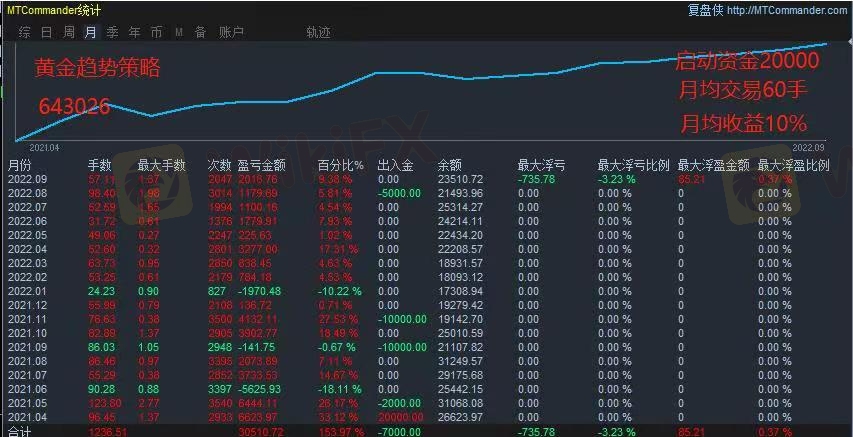Open the 轨迹 (track) tab
Image resolution: width=853 pixels, height=437 pixels.
(x=319, y=32)
